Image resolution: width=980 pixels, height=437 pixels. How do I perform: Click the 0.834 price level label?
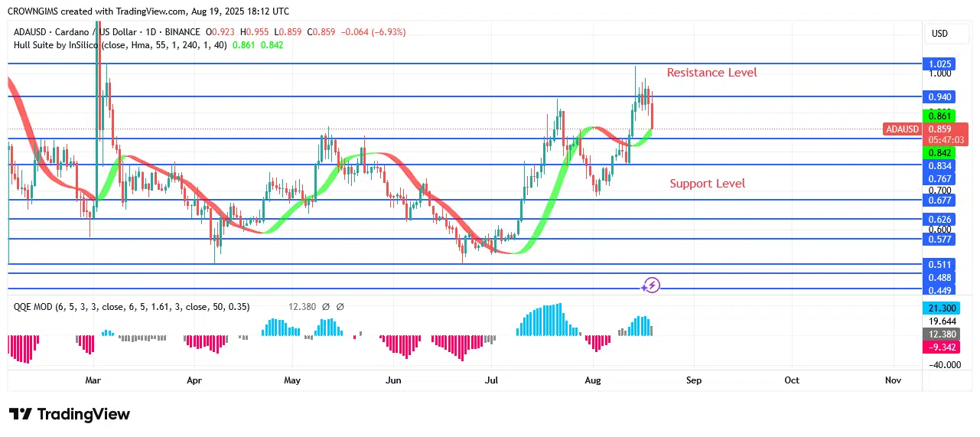point(939,166)
